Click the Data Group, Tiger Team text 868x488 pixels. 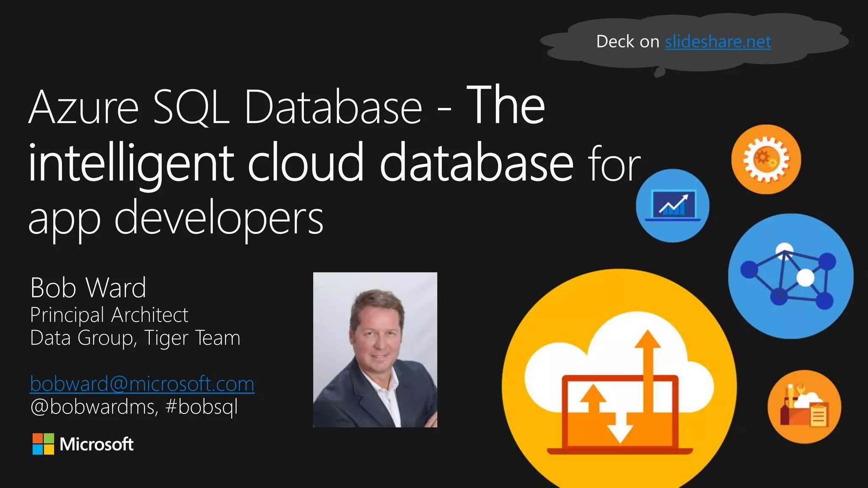[x=135, y=338]
